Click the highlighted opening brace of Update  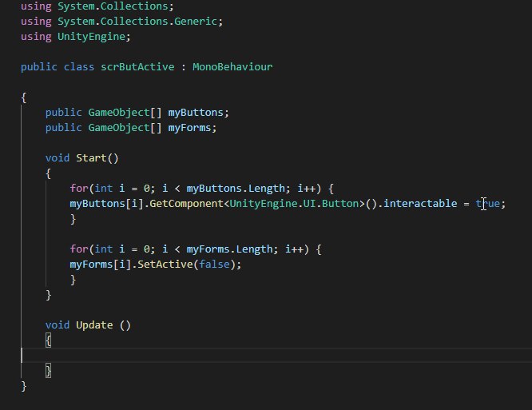(48, 340)
